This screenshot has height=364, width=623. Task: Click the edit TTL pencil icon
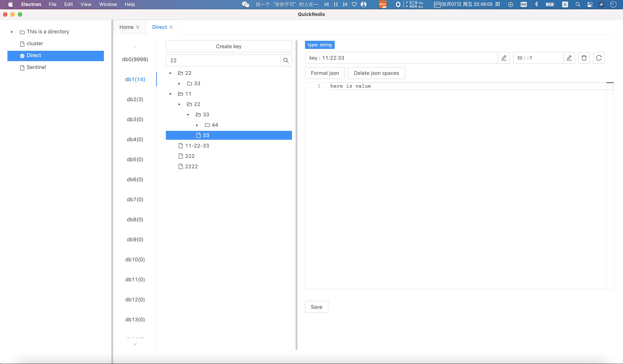[x=569, y=58]
